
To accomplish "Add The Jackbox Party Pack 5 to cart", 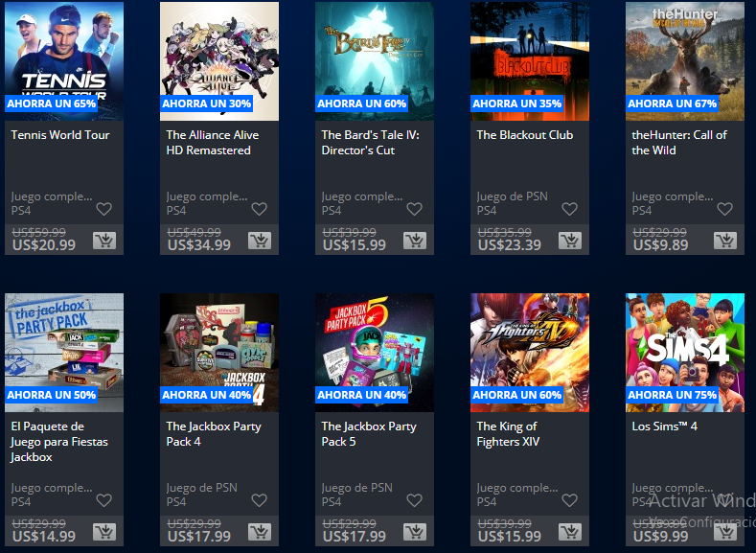I will click(x=415, y=532).
